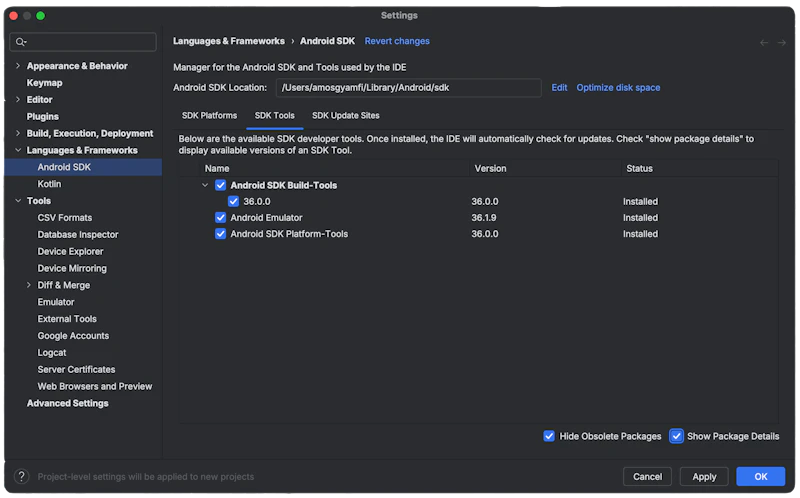
Task: Go back with the left arrow icon
Action: [x=764, y=43]
